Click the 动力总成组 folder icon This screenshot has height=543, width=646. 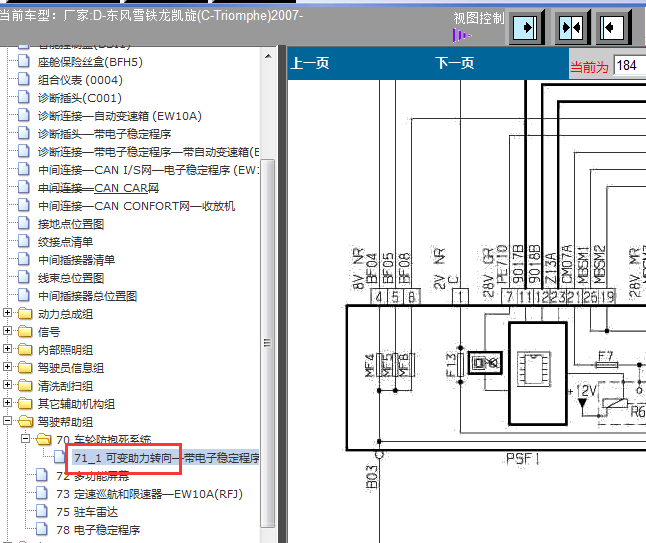click(x=25, y=314)
